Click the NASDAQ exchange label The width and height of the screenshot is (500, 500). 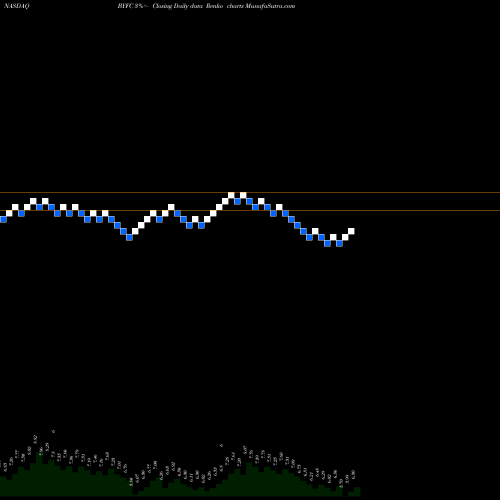17,6
